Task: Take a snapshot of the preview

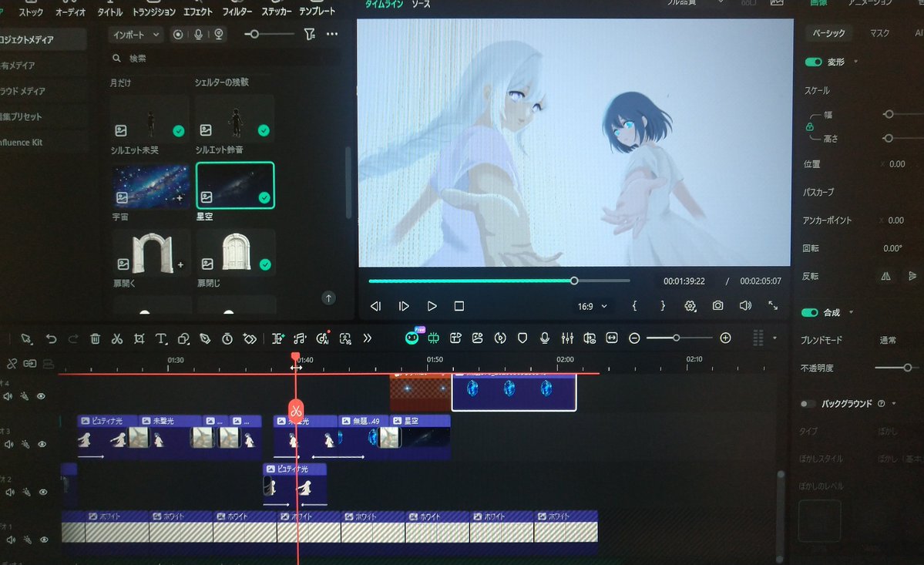Action: tap(717, 306)
